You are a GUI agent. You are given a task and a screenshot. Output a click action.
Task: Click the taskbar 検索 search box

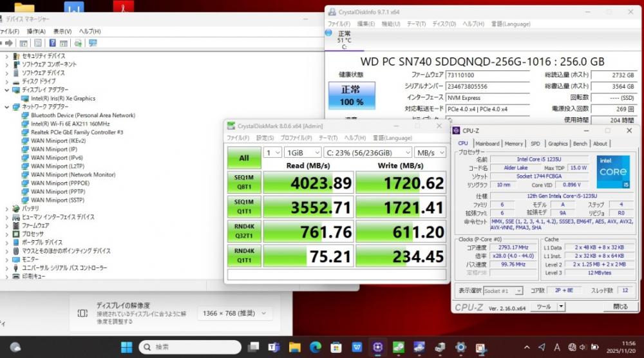click(190, 347)
